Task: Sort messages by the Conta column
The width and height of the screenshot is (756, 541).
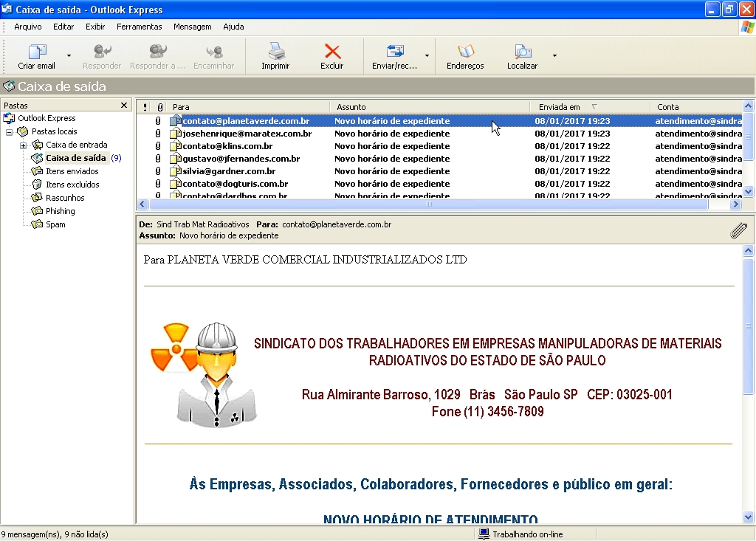Action: tap(697, 107)
